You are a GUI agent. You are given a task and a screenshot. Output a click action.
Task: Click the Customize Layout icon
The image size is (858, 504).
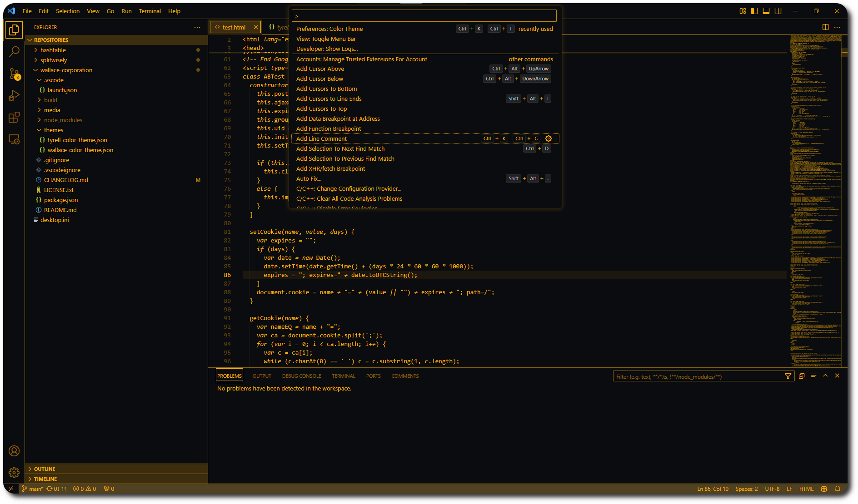[743, 11]
